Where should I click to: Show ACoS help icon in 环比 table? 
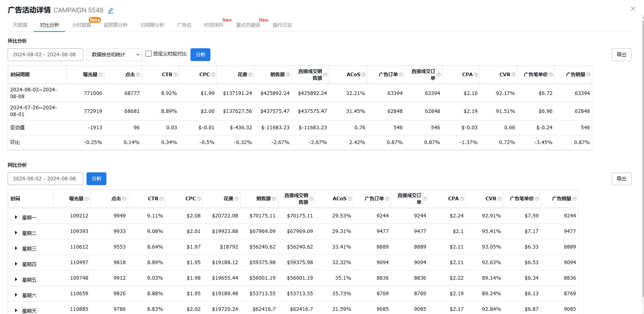coord(363,75)
